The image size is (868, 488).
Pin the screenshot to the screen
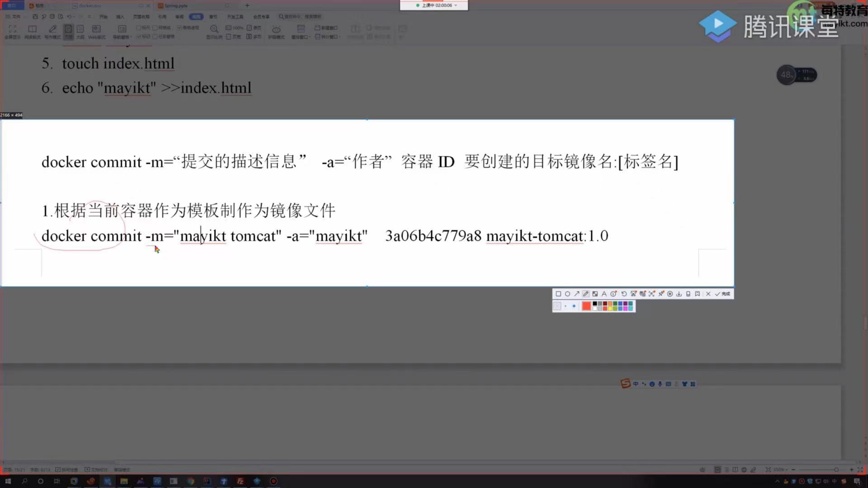click(x=661, y=294)
